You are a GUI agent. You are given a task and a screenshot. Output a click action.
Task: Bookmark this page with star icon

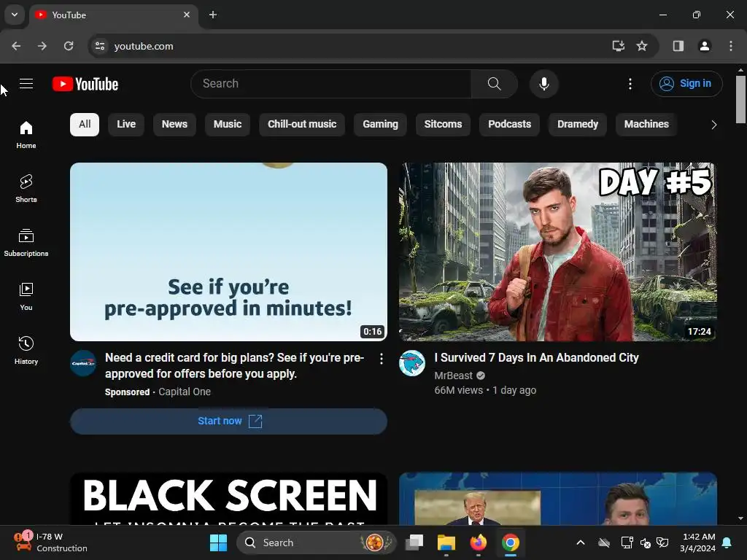click(642, 46)
